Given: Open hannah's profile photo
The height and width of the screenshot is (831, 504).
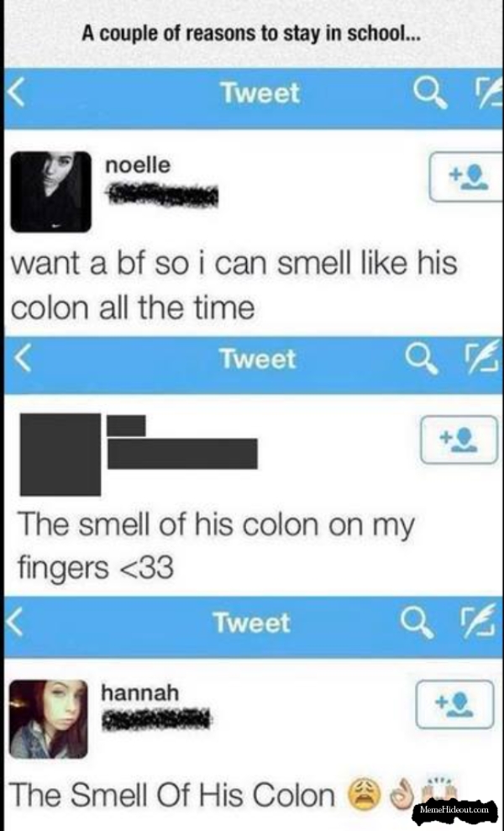Looking at the screenshot, I should (x=49, y=719).
